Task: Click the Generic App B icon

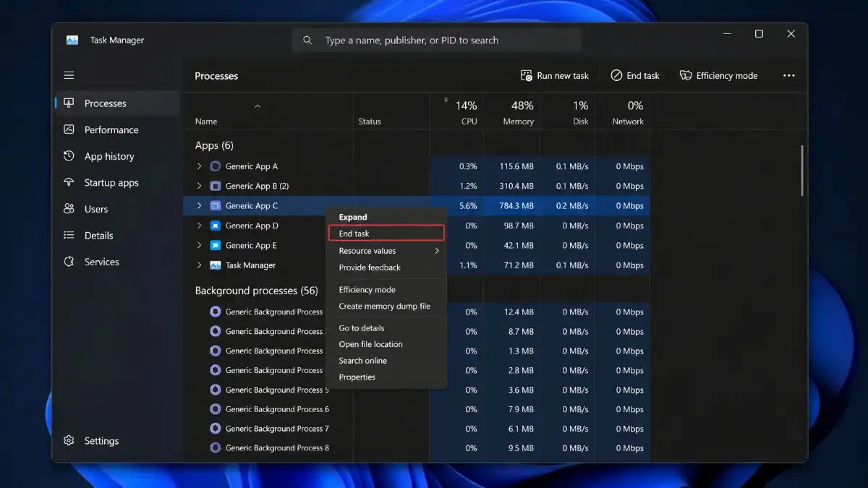Action: (215, 186)
